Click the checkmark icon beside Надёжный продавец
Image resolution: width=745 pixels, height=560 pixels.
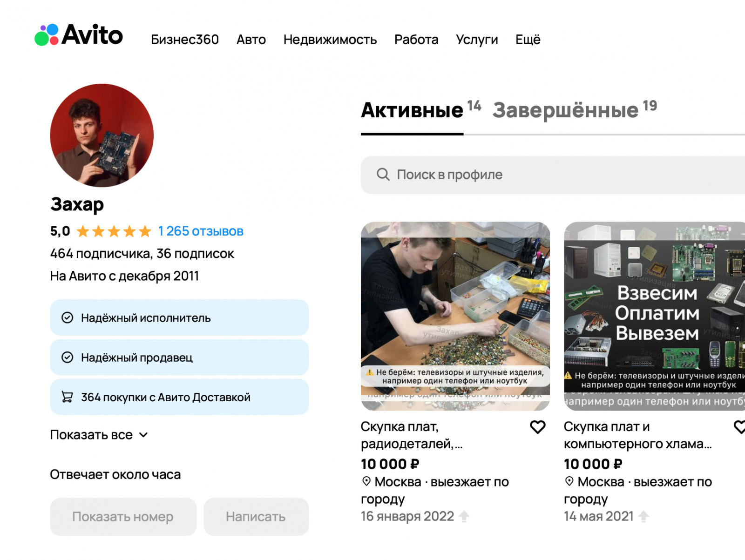(x=68, y=358)
